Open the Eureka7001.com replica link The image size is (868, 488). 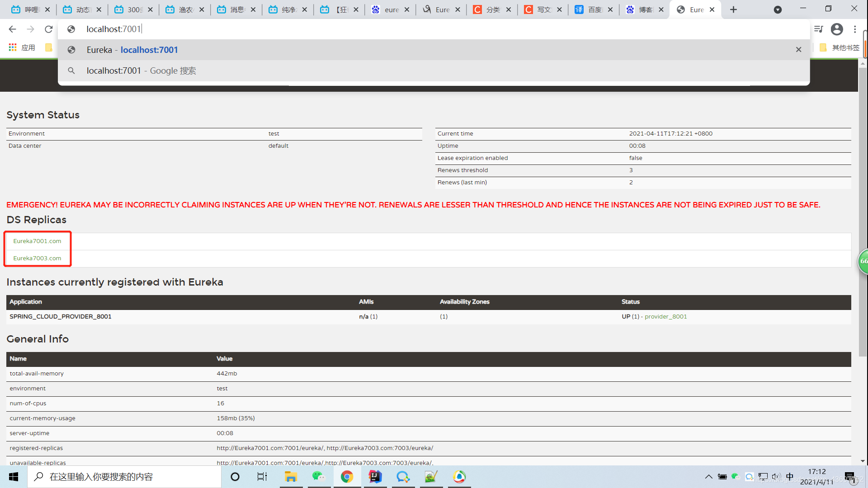click(x=37, y=241)
